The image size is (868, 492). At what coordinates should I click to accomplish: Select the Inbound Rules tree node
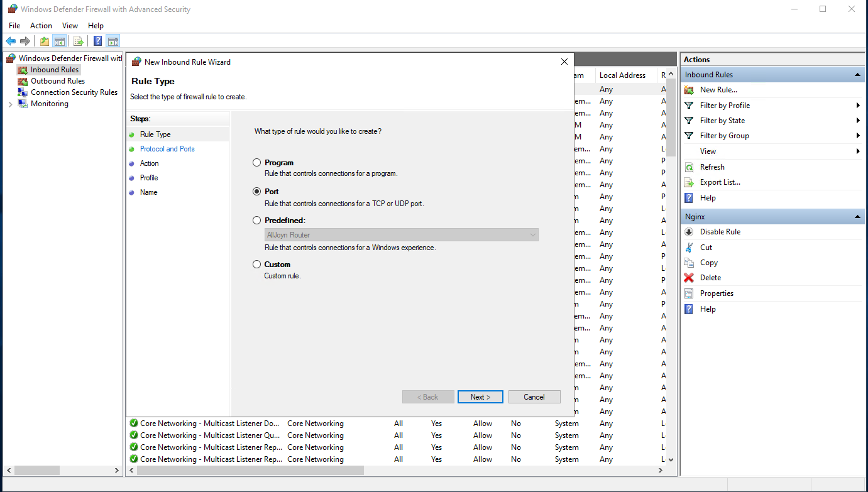tap(55, 70)
